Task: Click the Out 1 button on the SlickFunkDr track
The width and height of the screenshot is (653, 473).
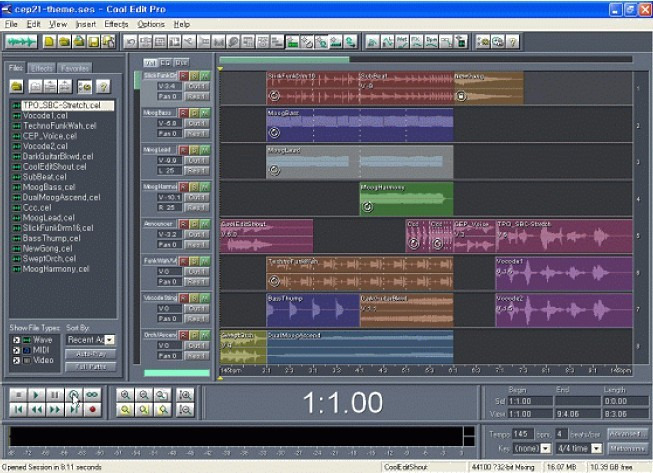Action: (197, 86)
